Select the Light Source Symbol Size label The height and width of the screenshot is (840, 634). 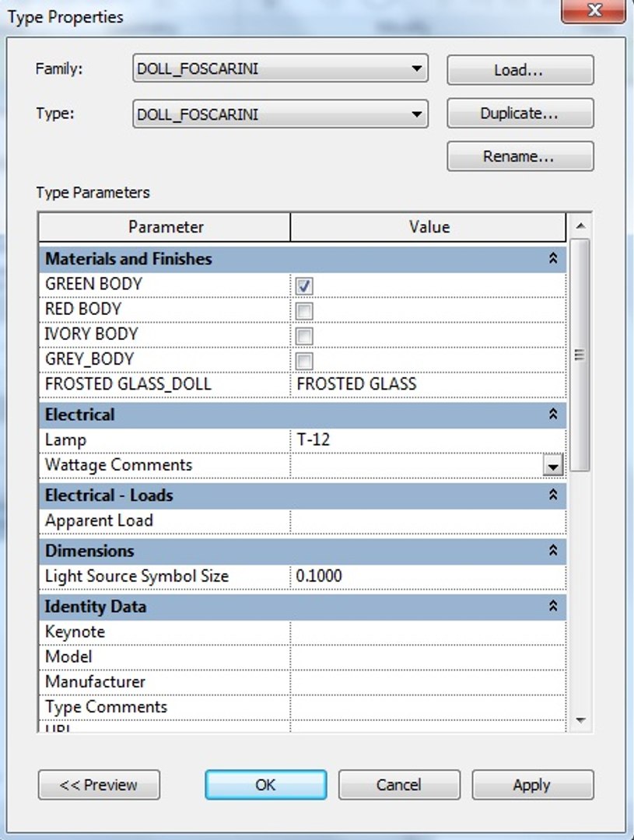click(x=137, y=576)
